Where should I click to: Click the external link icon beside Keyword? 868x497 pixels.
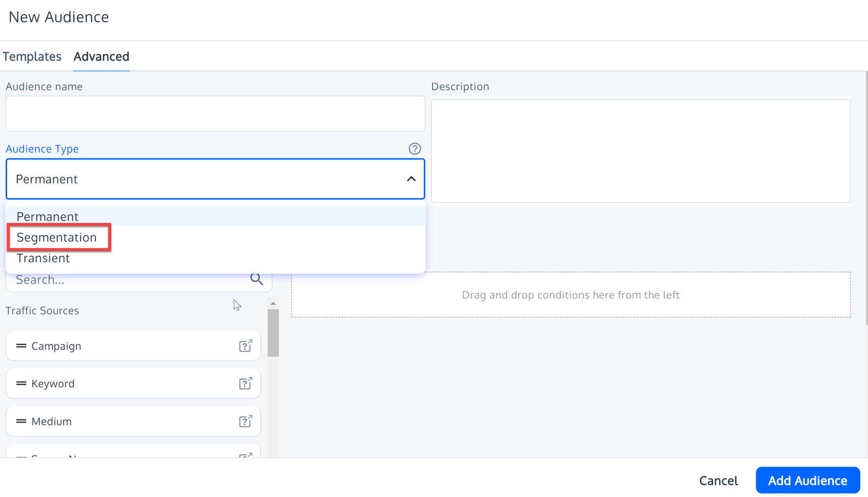pos(246,383)
